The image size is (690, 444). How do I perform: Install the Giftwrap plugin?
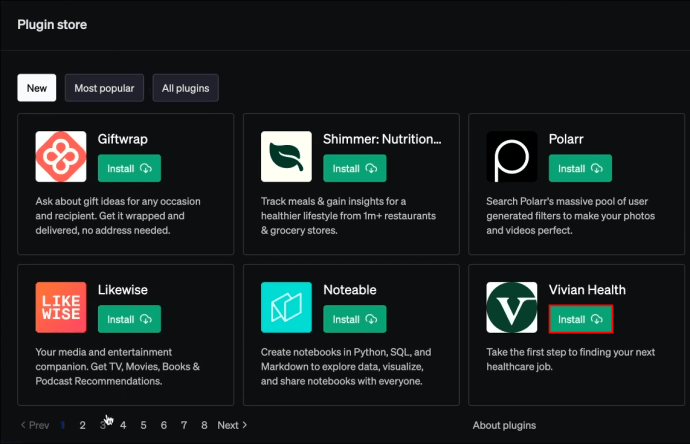tap(129, 168)
